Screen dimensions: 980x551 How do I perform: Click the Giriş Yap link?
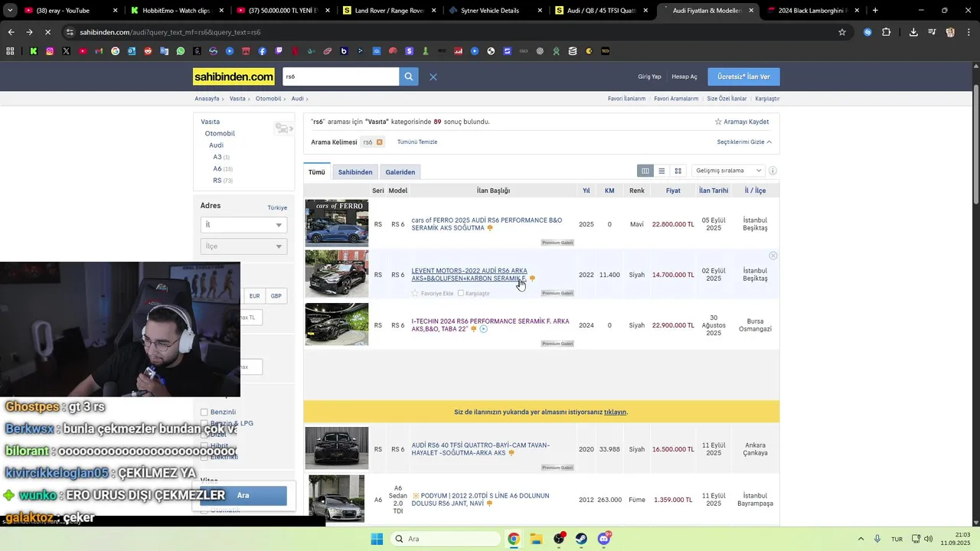[649, 77]
